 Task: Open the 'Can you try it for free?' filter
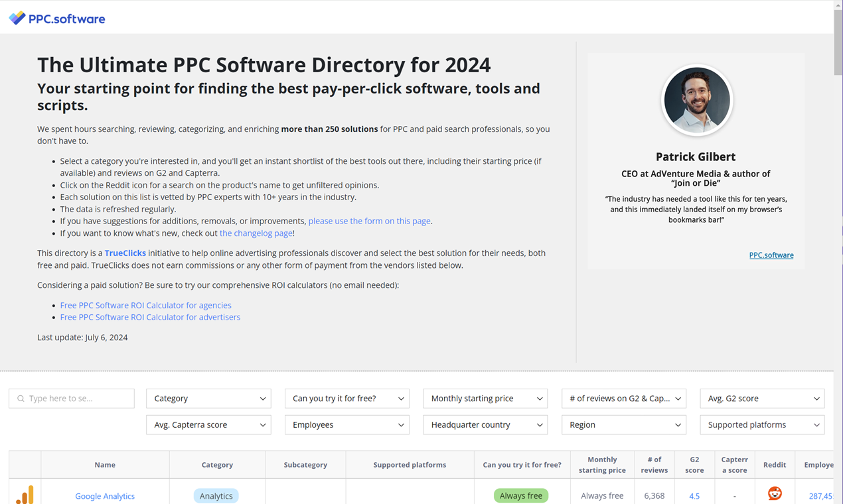click(x=347, y=399)
